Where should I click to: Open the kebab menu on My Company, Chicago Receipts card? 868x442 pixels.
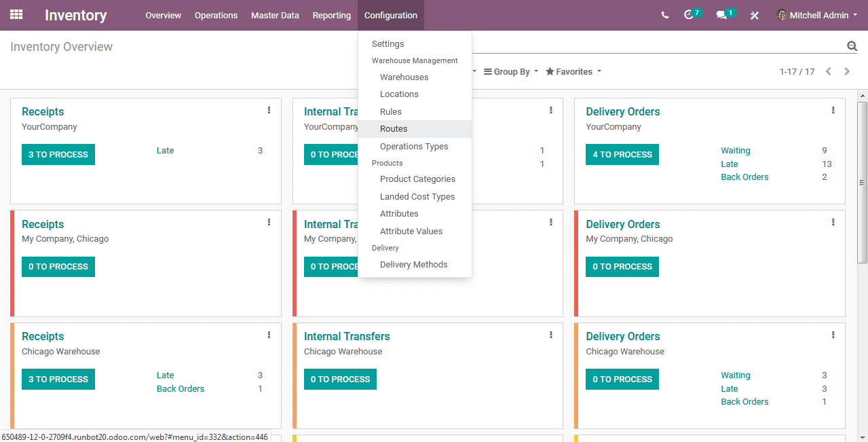pyautogui.click(x=269, y=222)
